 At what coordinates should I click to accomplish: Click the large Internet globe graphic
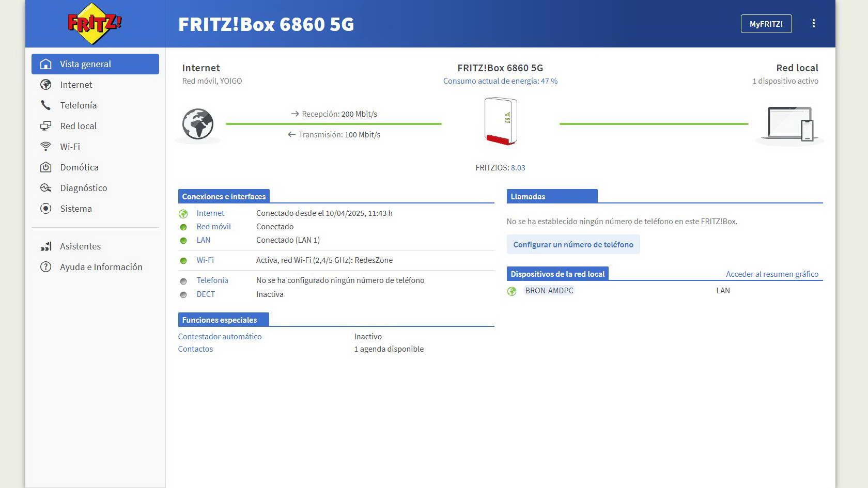[x=197, y=124]
